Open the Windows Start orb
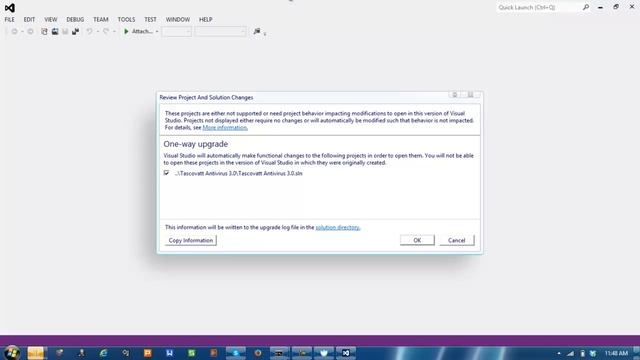This screenshot has width=640, height=360. (x=12, y=353)
